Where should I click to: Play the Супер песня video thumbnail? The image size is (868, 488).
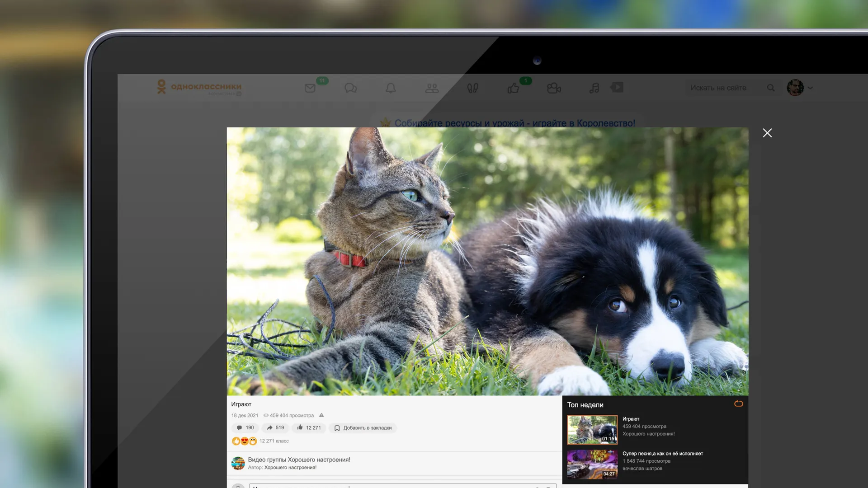[x=592, y=464]
